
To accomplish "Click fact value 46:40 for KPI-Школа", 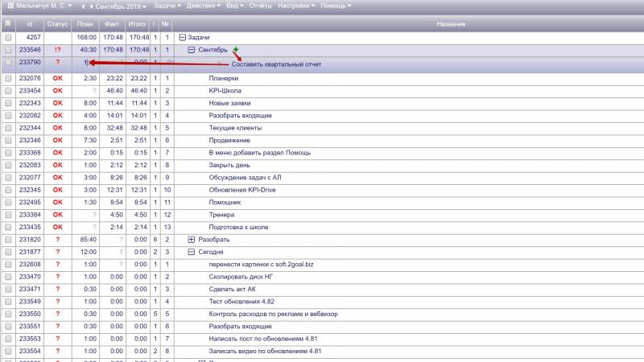I will tap(114, 91).
